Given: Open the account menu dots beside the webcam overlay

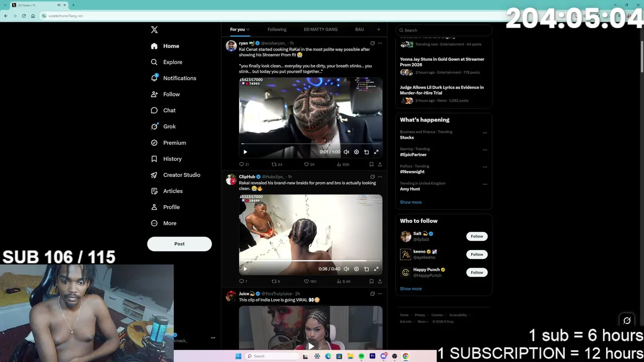Looking at the screenshot, I should (x=213, y=338).
